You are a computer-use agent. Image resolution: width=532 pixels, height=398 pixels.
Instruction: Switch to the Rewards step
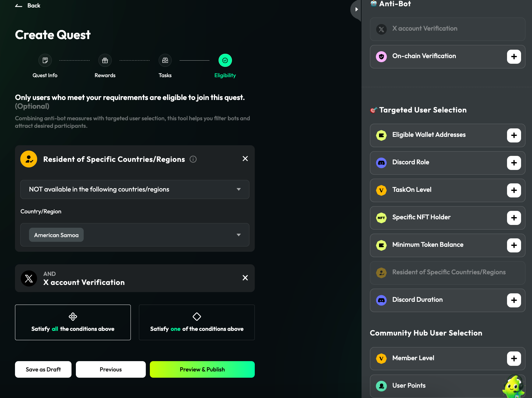pyautogui.click(x=105, y=61)
